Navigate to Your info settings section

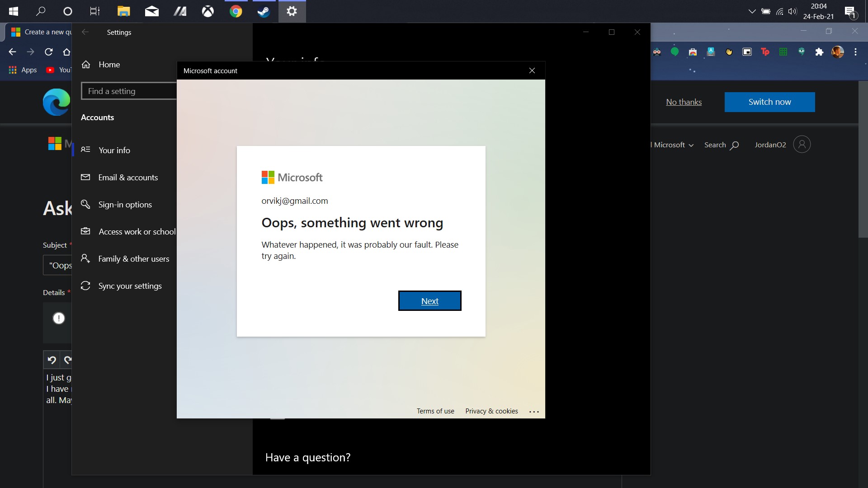(114, 150)
